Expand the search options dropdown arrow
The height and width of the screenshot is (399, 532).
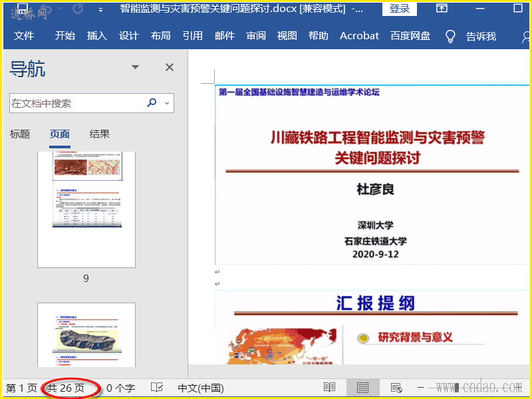(167, 103)
